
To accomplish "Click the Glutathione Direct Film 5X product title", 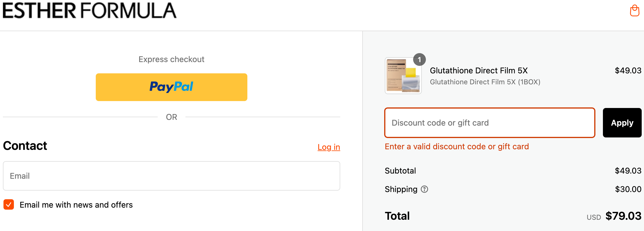I will tap(479, 70).
